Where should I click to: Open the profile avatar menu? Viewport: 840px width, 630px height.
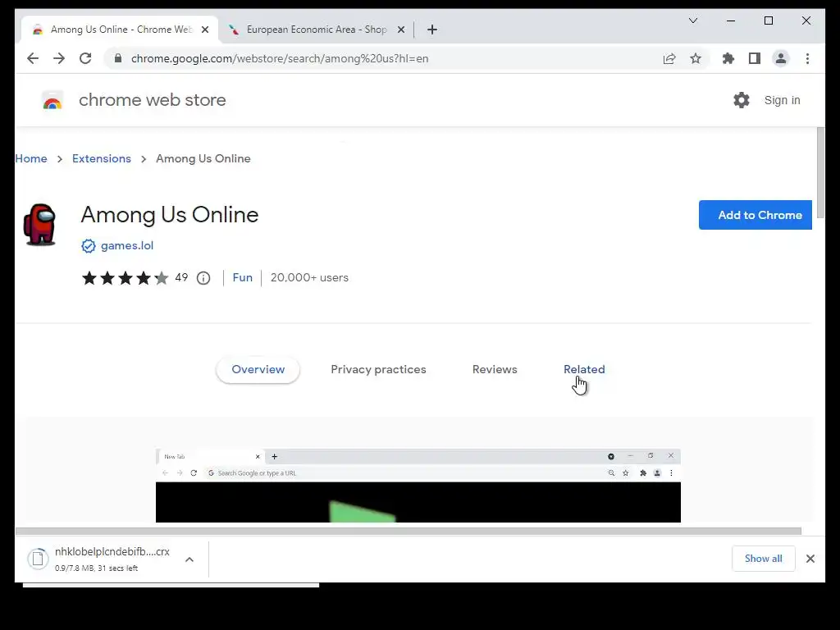[x=781, y=58]
